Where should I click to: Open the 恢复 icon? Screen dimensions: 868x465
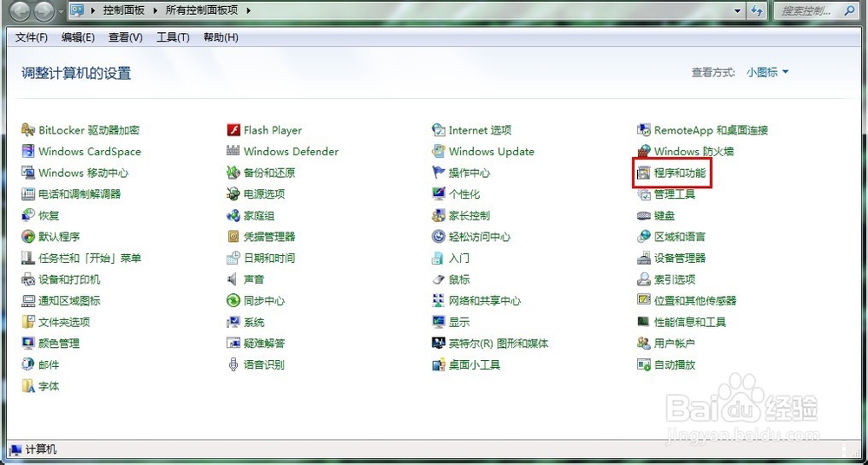click(x=29, y=215)
